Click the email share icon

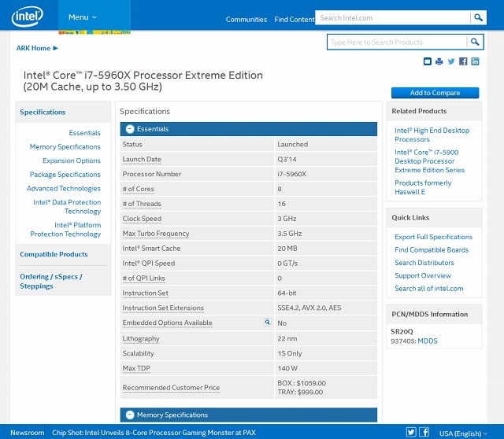click(427, 61)
